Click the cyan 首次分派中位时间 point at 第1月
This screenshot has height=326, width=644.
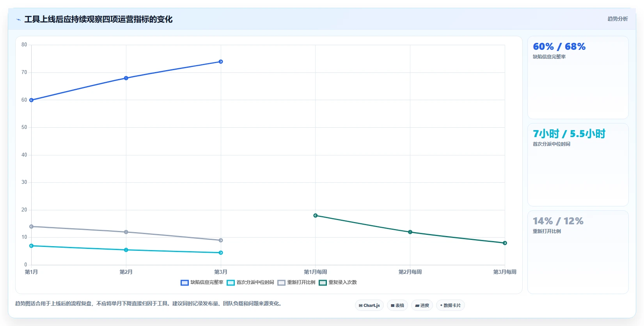32,246
